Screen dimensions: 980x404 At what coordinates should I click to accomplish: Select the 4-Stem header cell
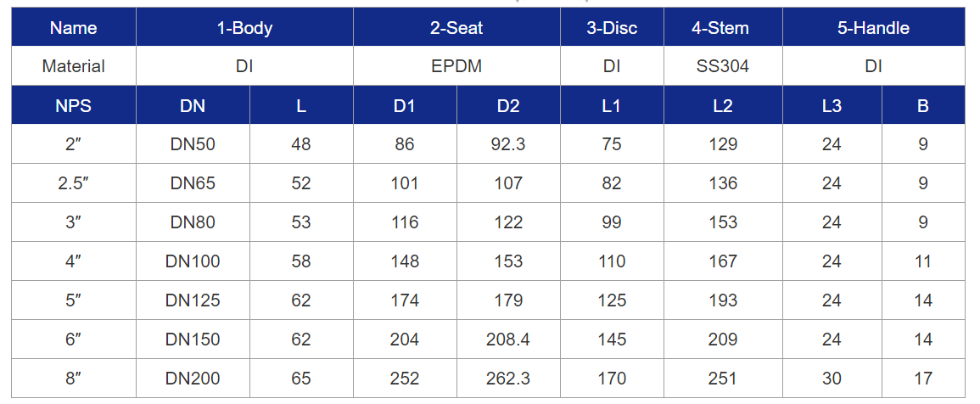[x=723, y=27]
